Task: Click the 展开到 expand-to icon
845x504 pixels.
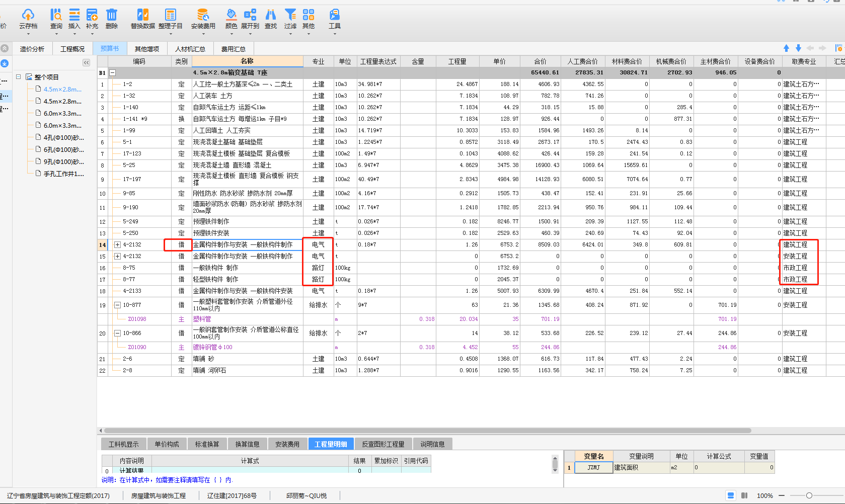Action: coord(250,15)
